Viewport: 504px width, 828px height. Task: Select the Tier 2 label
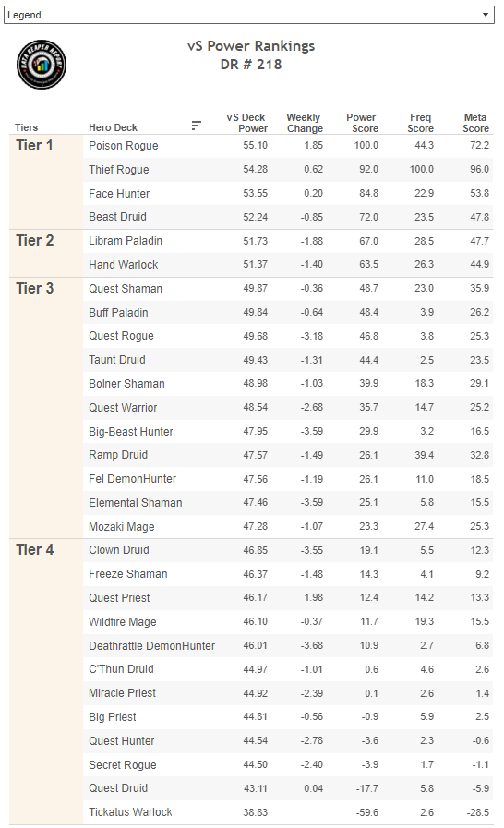click(35, 240)
